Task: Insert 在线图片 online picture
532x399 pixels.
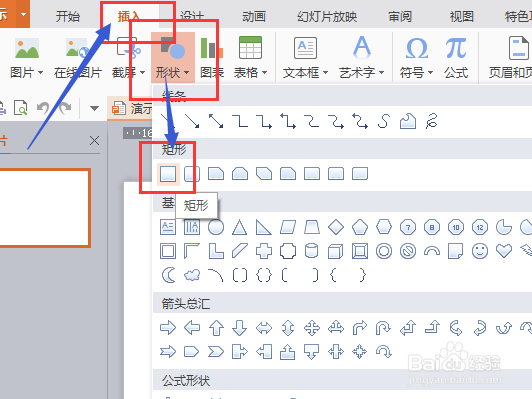Action: [x=78, y=58]
